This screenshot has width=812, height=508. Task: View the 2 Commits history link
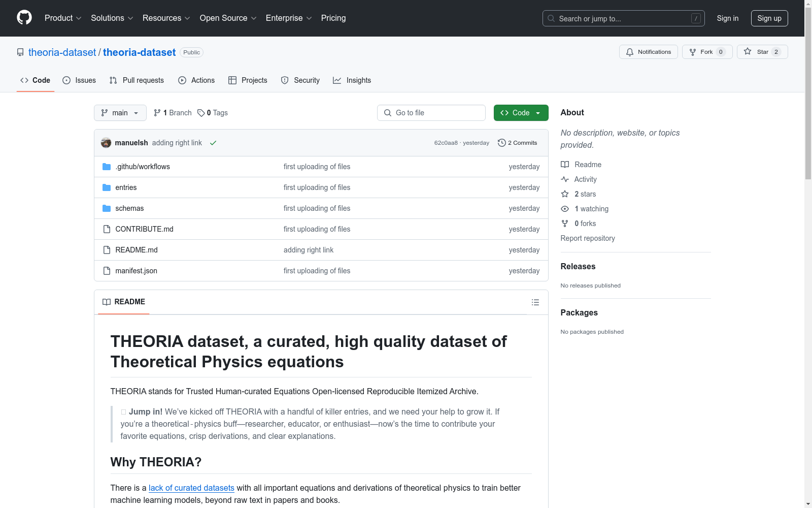point(518,143)
